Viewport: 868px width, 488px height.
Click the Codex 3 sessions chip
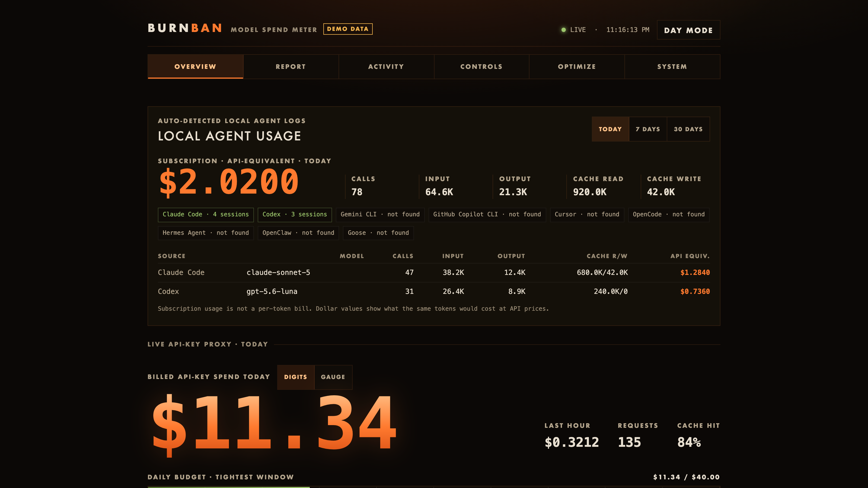pyautogui.click(x=295, y=214)
